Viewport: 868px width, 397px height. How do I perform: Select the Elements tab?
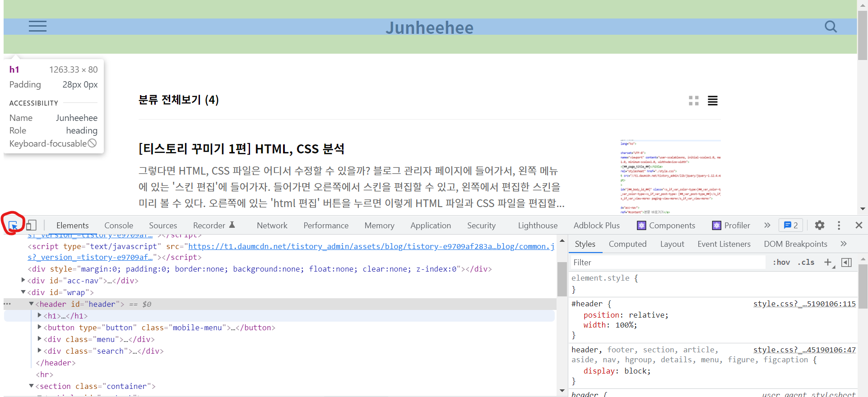click(72, 225)
